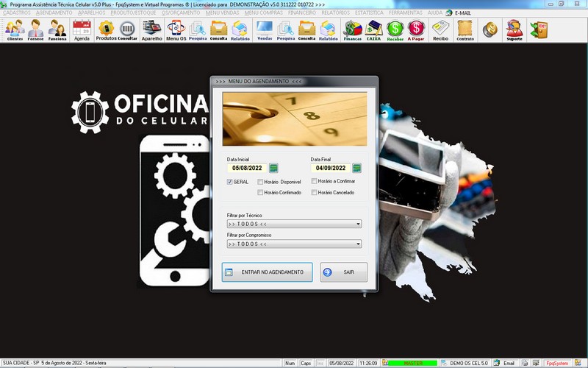
Task: Click Consulta icon after Menu OS Pesquisa
Action: pyautogui.click(x=218, y=30)
